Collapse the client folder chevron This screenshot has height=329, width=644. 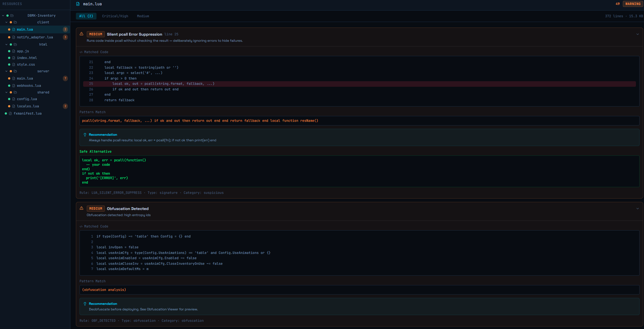(6, 22)
